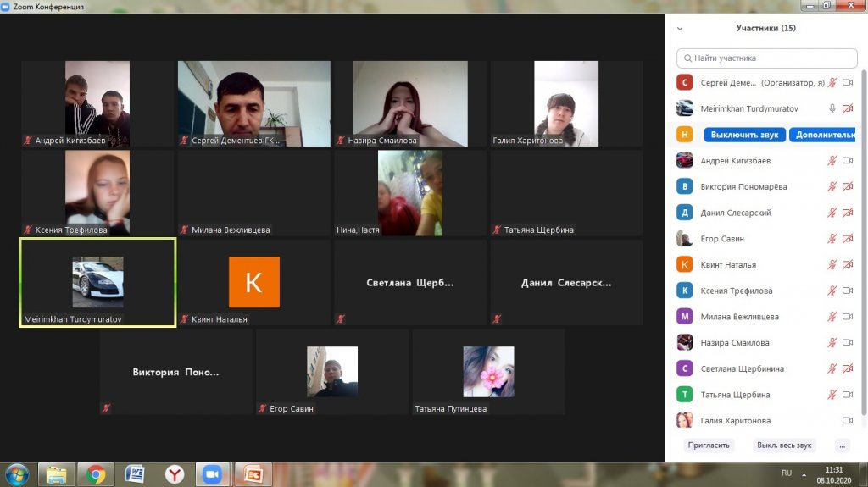Click camera icon next to Андрей Кигизбаев
Screen dimensions: 868x487
(x=847, y=161)
